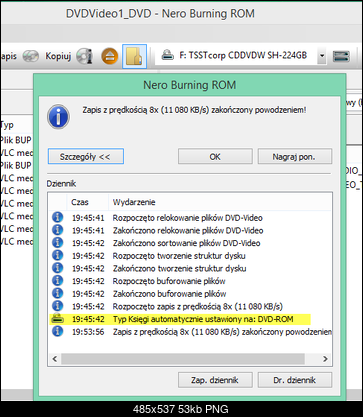The height and width of the screenshot is (417, 363).
Task: Select 'Rozpoczęto relokowanie plików DVD-Video' log row
Action: pos(190,218)
